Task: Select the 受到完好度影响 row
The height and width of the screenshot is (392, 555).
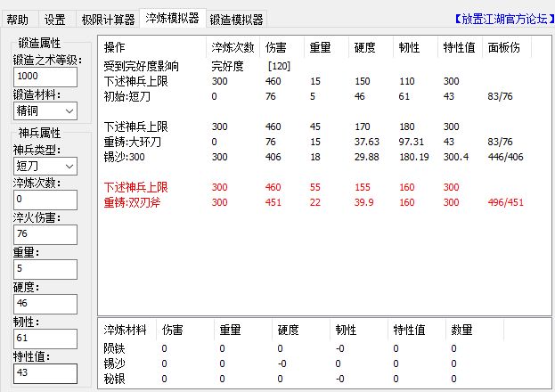Action: pyautogui.click(x=315, y=66)
